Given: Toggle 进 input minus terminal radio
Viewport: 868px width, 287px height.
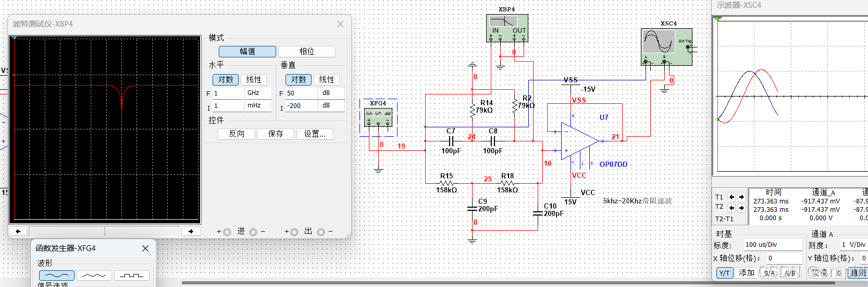Looking at the screenshot, I should (x=253, y=232).
